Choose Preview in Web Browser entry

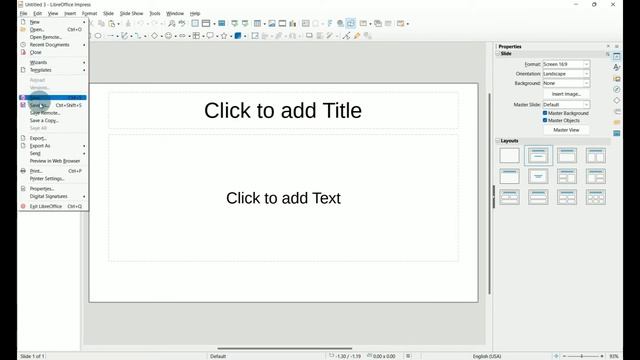point(53,161)
